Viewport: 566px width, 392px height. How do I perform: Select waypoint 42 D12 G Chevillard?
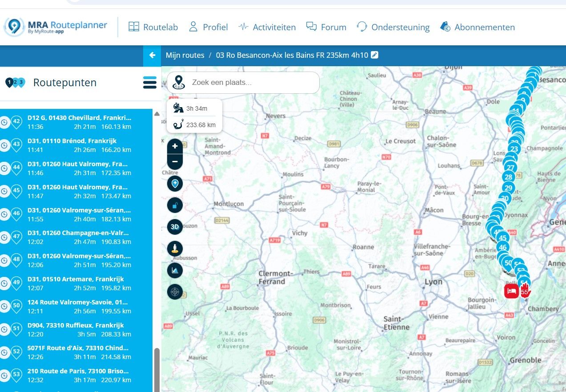point(76,122)
